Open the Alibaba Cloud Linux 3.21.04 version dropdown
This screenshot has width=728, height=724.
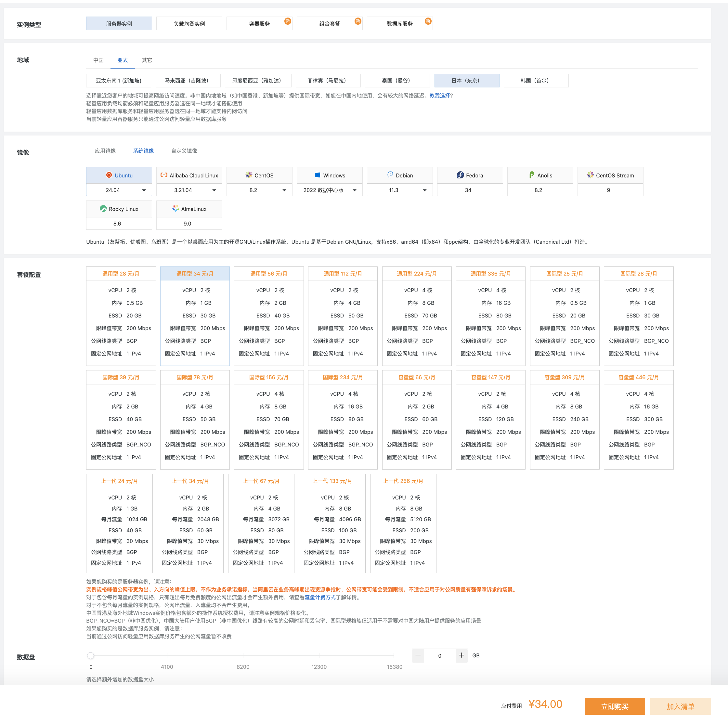(189, 190)
